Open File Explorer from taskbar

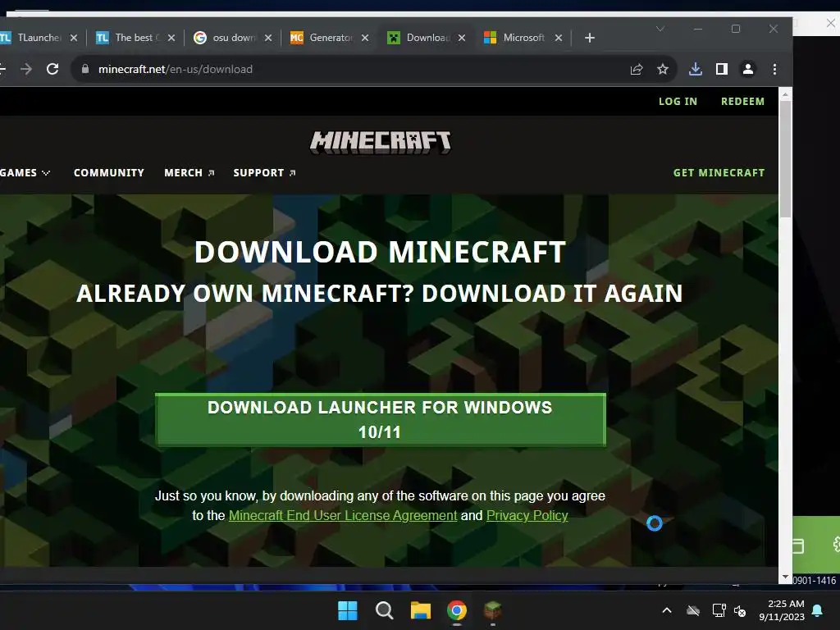(421, 610)
